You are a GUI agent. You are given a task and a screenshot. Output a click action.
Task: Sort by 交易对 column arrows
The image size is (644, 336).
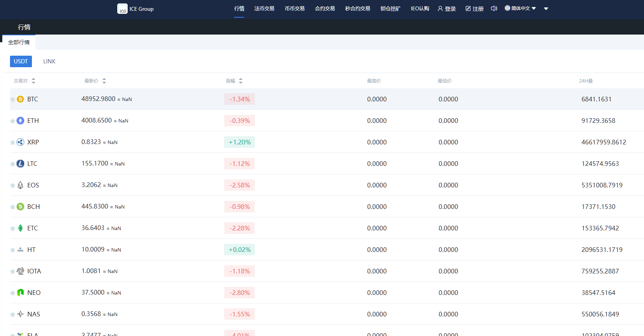pos(33,81)
